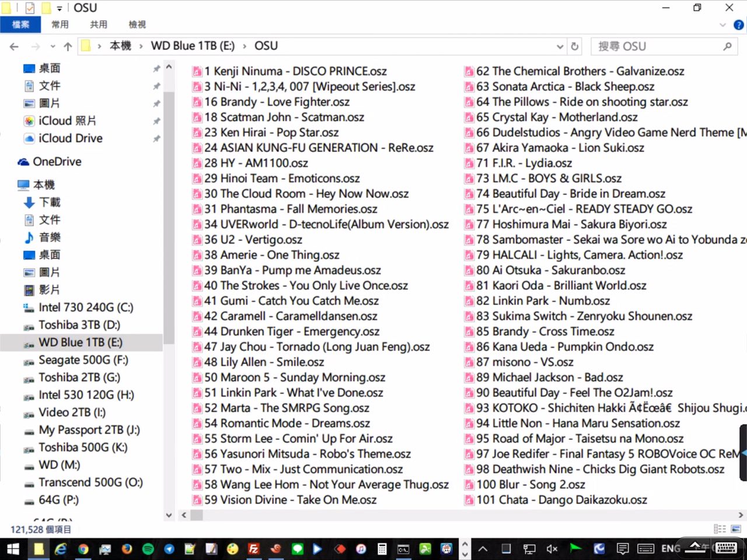Select Toshiba 3TB (D:) drive in sidebar
The height and width of the screenshot is (560, 747).
79,325
